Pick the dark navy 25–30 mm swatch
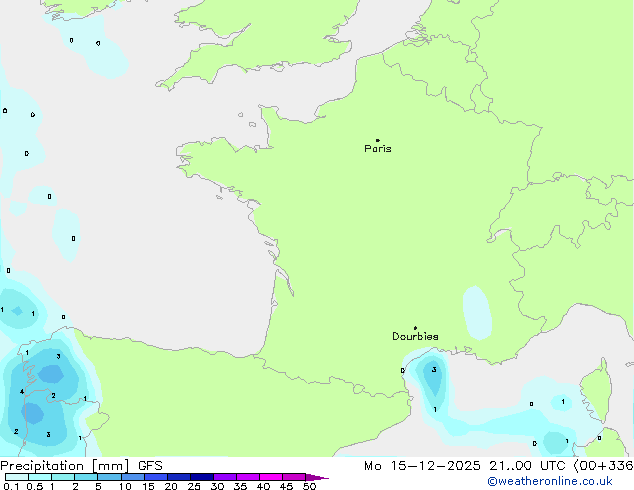 [202, 477]
